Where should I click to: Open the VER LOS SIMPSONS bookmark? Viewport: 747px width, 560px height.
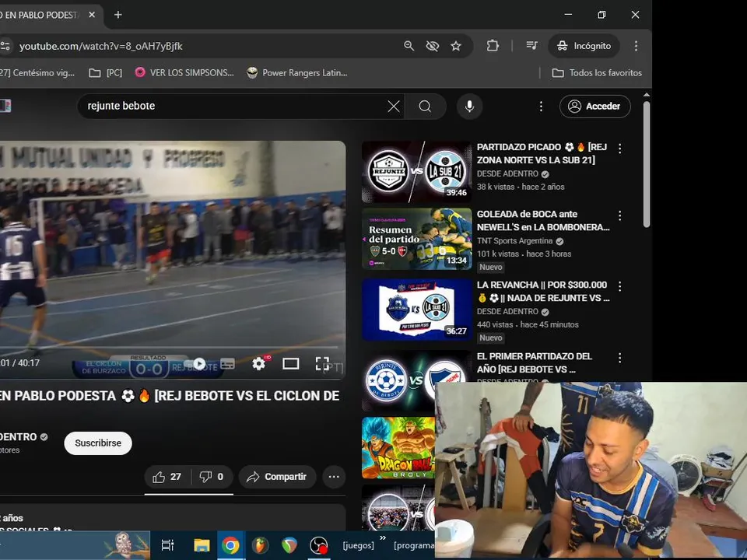(184, 73)
